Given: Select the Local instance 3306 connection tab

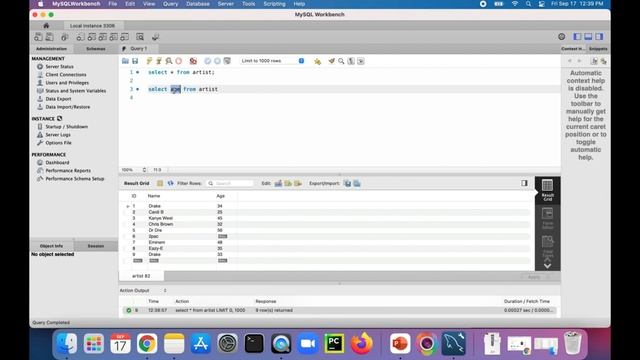Looking at the screenshot, I should point(92,26).
